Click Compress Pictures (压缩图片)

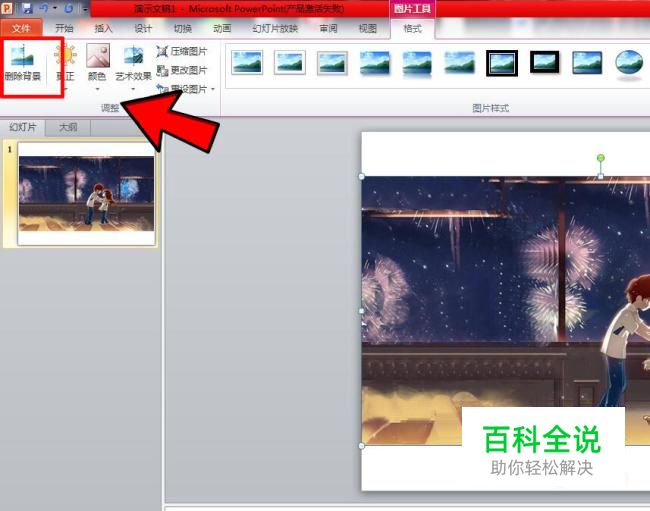pos(182,51)
